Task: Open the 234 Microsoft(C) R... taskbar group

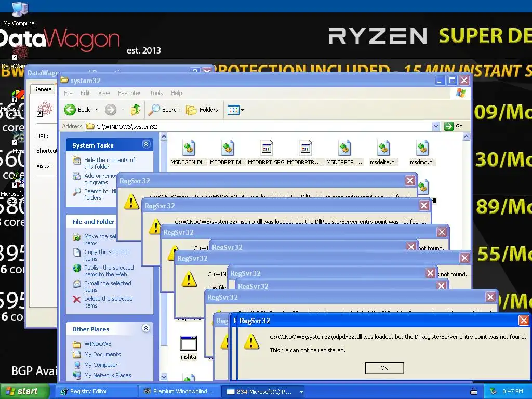Action: (263, 392)
